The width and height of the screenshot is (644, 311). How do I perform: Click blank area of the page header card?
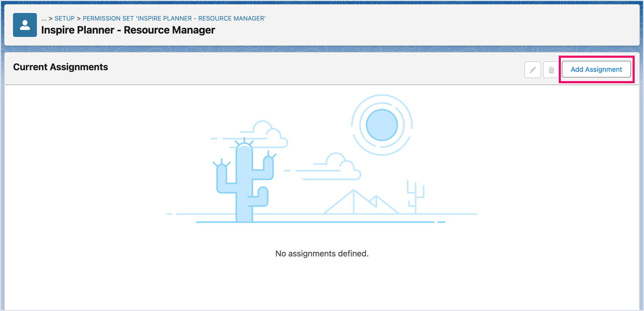point(442,25)
